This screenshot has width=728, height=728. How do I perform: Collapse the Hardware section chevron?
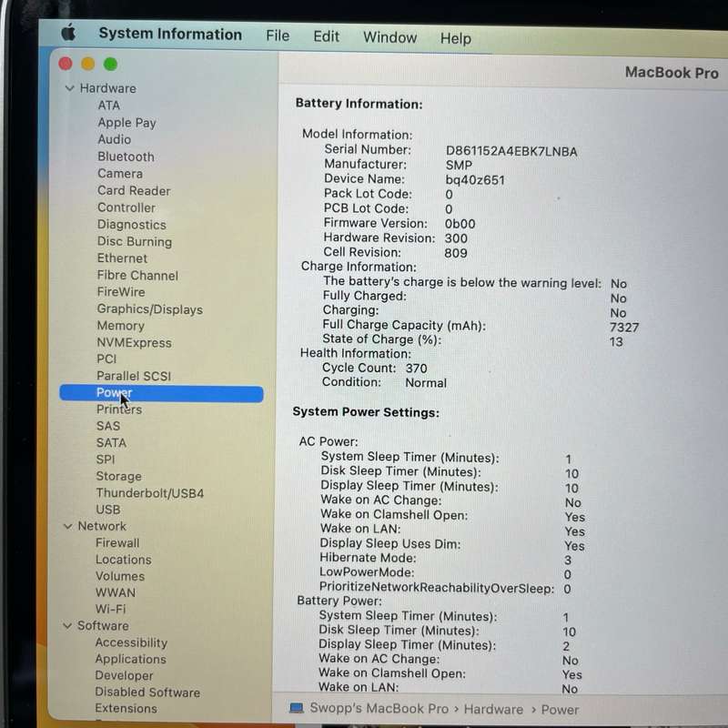pos(70,88)
